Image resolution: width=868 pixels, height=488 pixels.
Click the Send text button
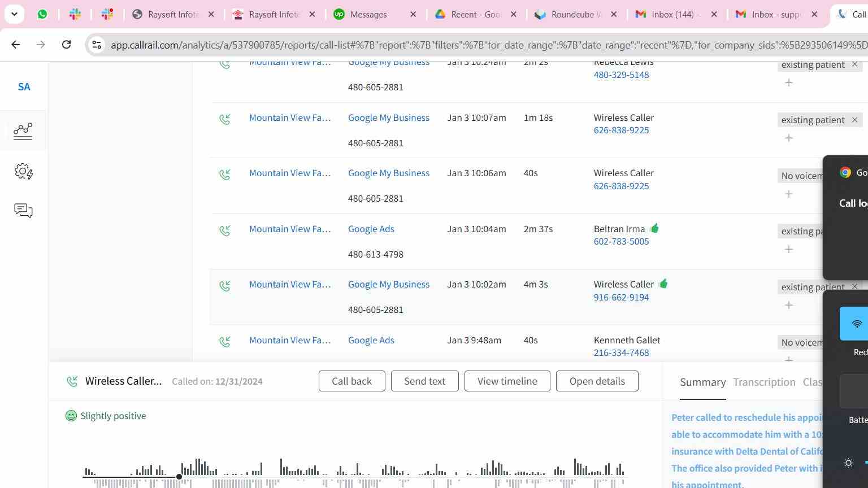424,381
